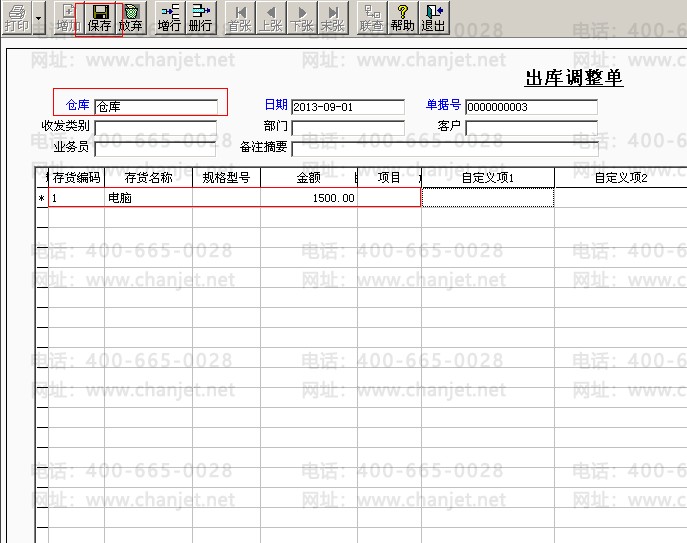Focus the 备注摘要 remarks field
The image size is (687, 543).
pos(445,148)
